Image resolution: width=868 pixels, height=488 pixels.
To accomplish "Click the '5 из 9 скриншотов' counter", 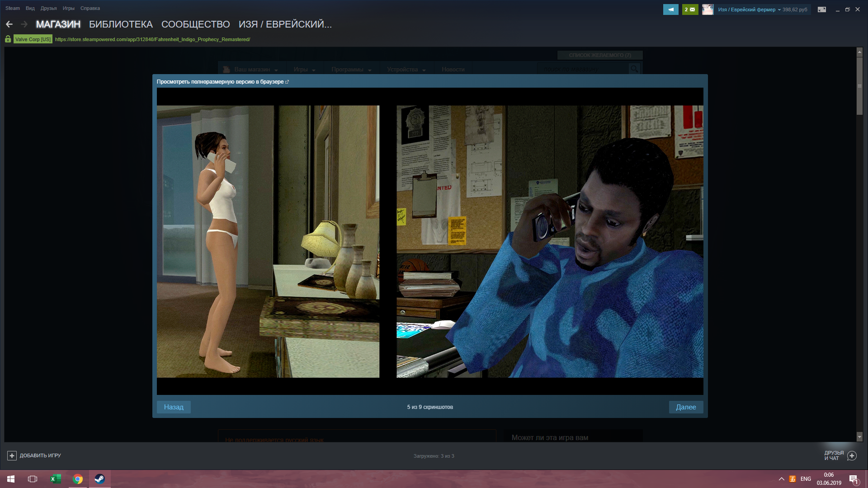I will pyautogui.click(x=430, y=407).
